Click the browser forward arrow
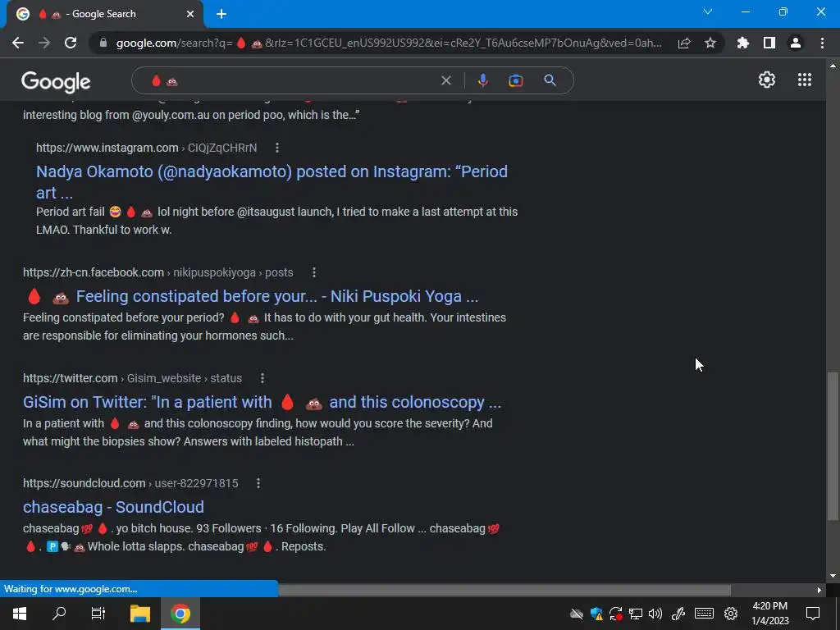Viewport: 840px width, 630px height. (x=44, y=43)
